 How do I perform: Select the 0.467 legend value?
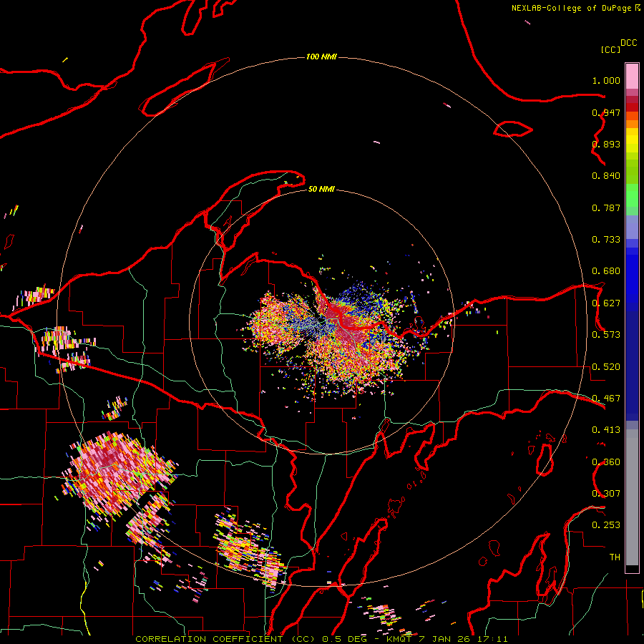(606, 399)
